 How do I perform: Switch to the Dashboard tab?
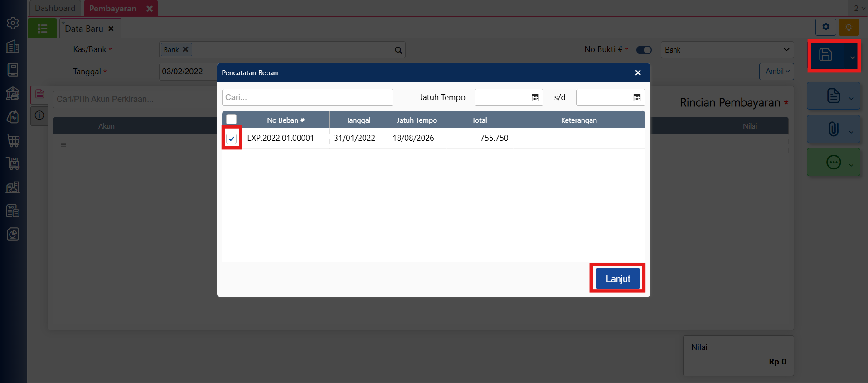point(55,8)
